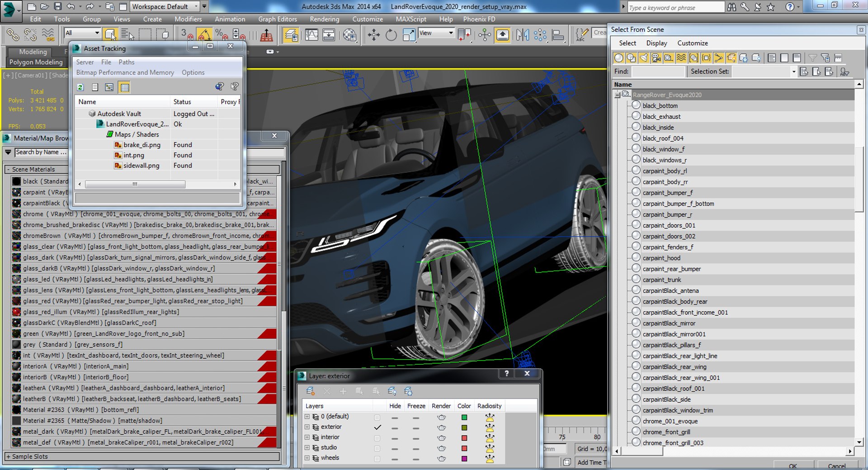This screenshot has width=868, height=470.
Task: Open Curve Editor from main toolbar
Action: coord(311,35)
